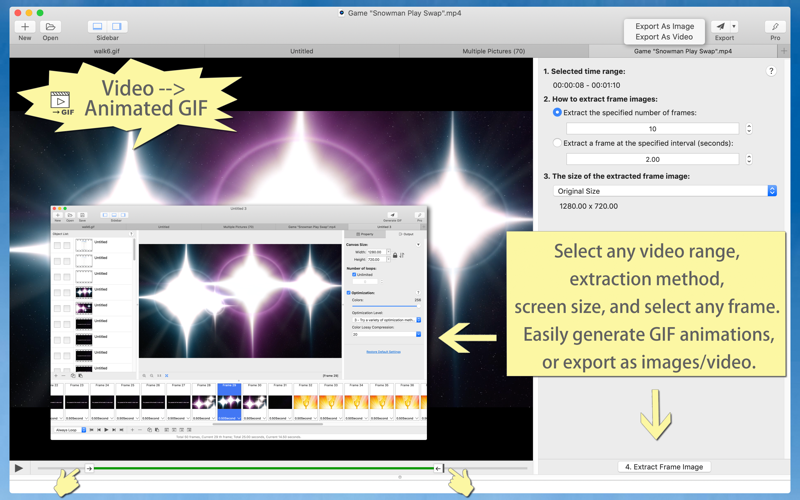Open the Always Loop dropdown

70,430
